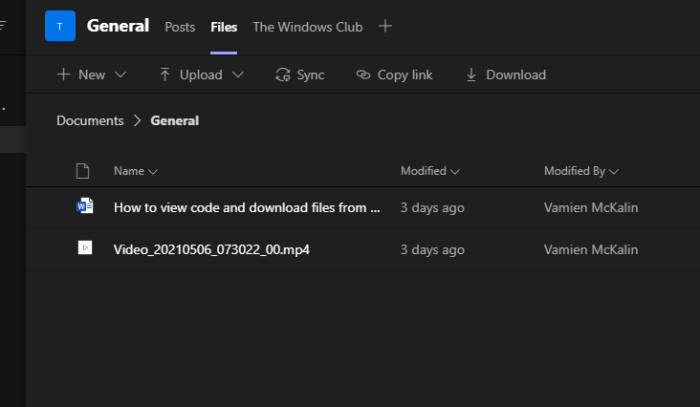Click the Sync icon in the toolbar
The height and width of the screenshot is (407, 700).
click(283, 75)
